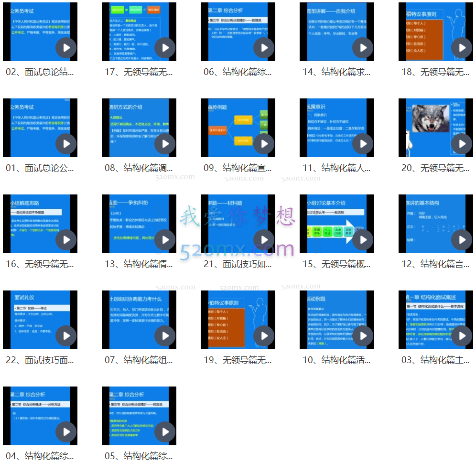
Task: Play video 02、面试总论结
Action: [x=66, y=48]
